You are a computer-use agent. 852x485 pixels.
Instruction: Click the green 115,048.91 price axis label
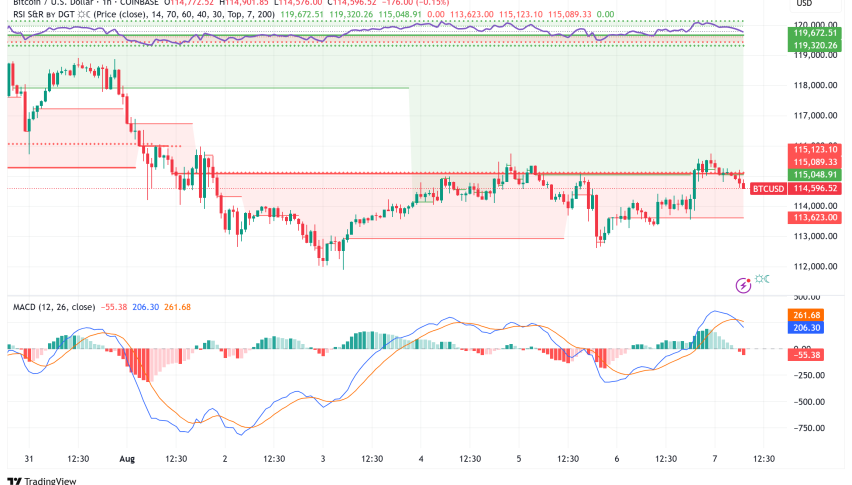coord(815,174)
